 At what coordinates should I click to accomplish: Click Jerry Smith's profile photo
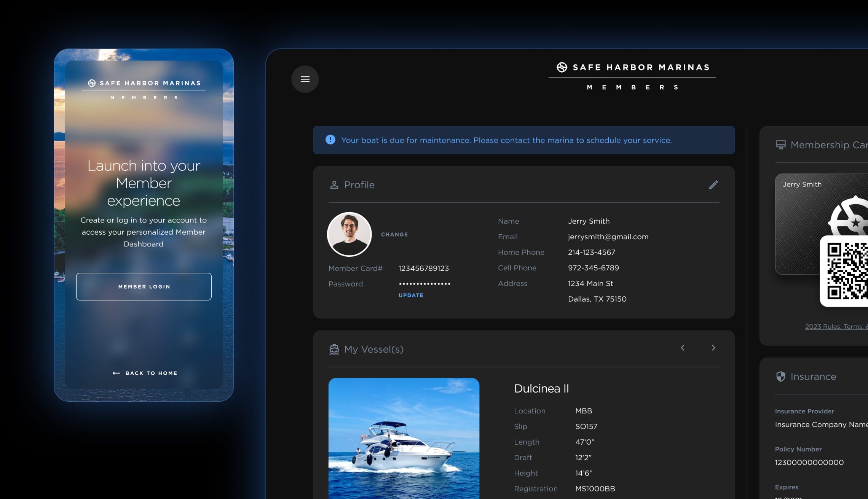tap(349, 234)
